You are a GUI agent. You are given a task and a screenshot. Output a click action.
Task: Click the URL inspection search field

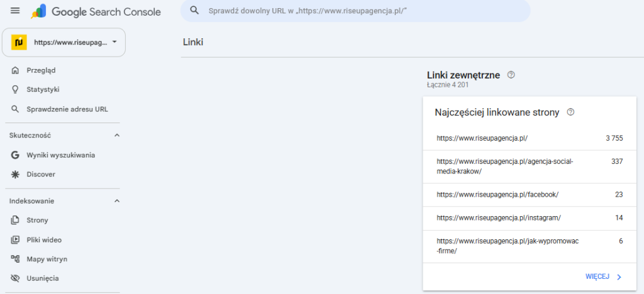pyautogui.click(x=355, y=11)
